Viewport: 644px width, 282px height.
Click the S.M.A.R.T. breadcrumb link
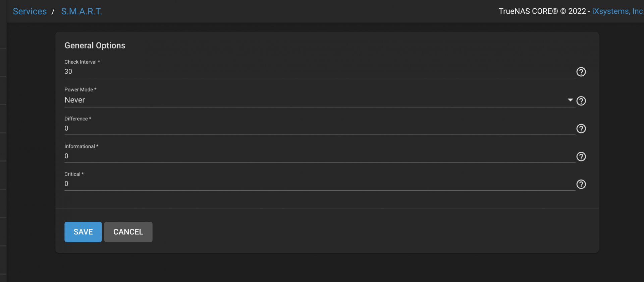82,11
